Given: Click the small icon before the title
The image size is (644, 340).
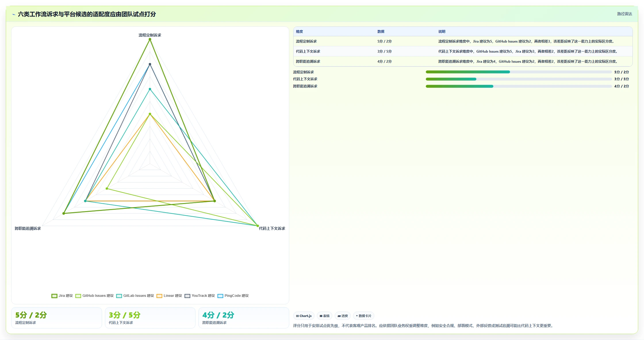Looking at the screenshot, I should 14,14.
